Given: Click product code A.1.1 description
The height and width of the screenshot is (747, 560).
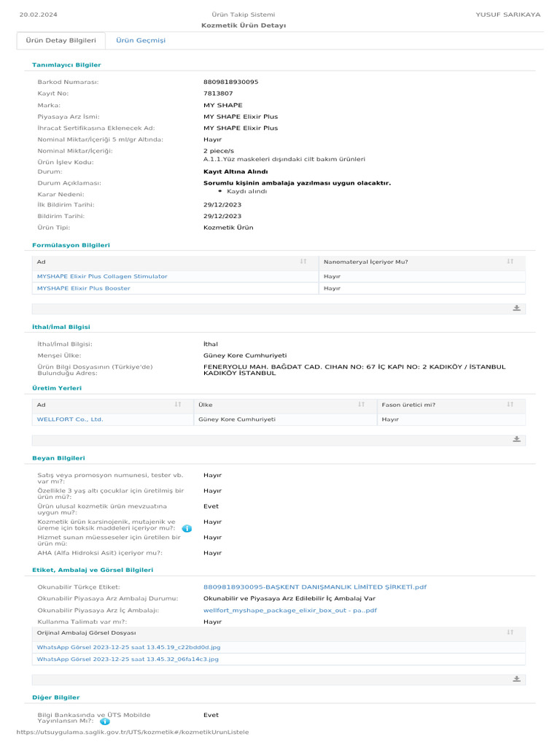Looking at the screenshot, I should [x=284, y=159].
